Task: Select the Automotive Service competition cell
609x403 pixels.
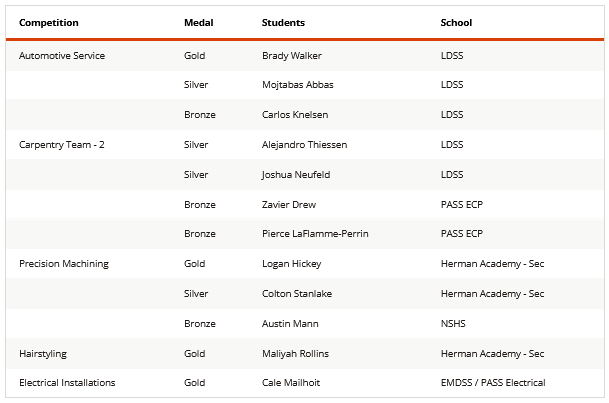Action: tap(62, 56)
